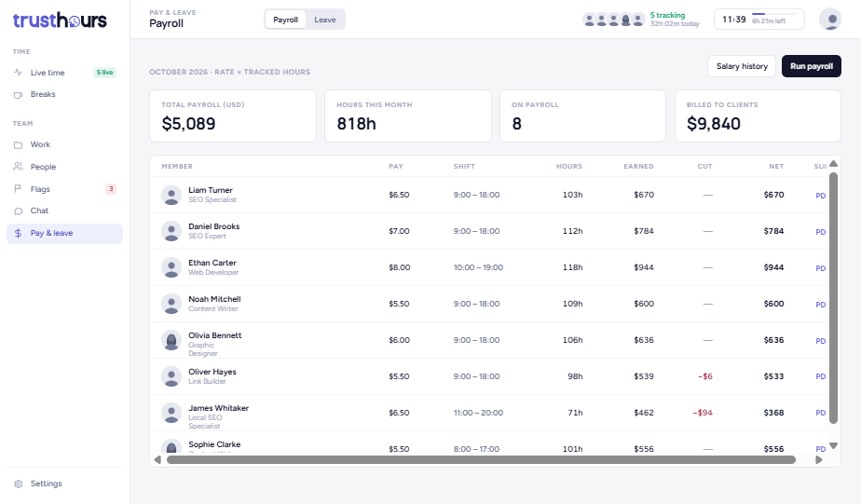Click the Breaks cup icon
Image resolution: width=861 pixels, height=504 pixels.
18,94
